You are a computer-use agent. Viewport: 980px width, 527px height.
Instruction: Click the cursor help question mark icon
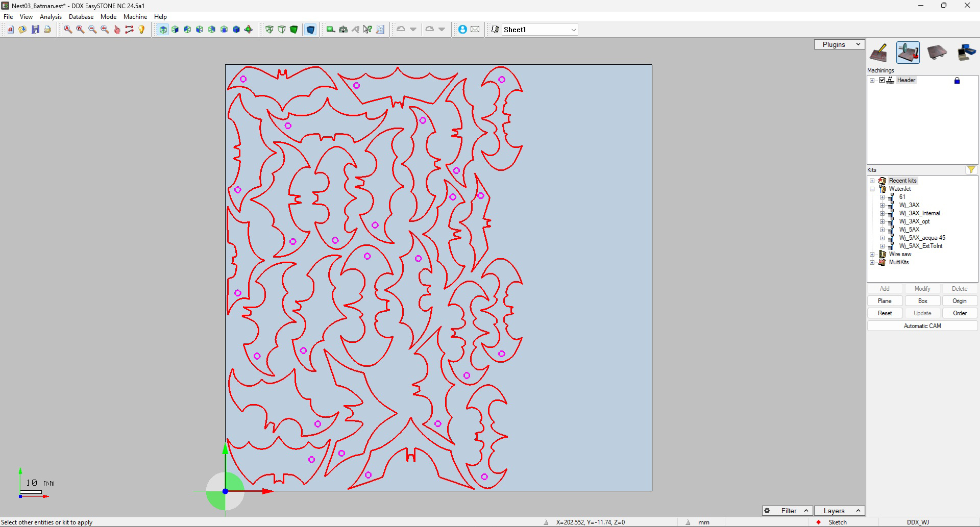pos(367,30)
